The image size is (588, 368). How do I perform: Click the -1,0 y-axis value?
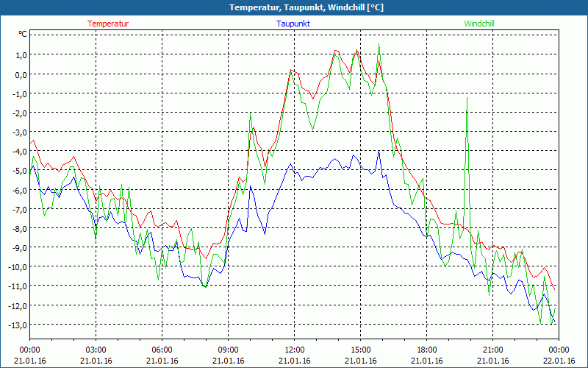pyautogui.click(x=21, y=93)
